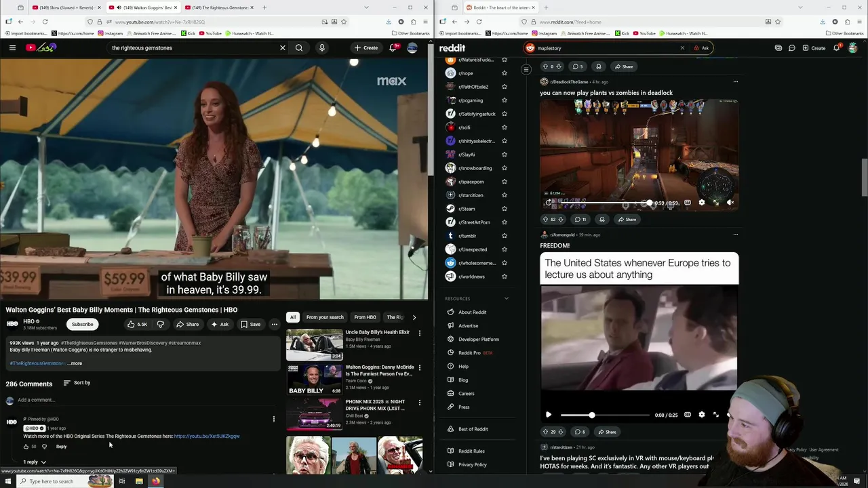868x488 pixels.
Task: Clear Reddit search maplestory text
Action: point(682,48)
